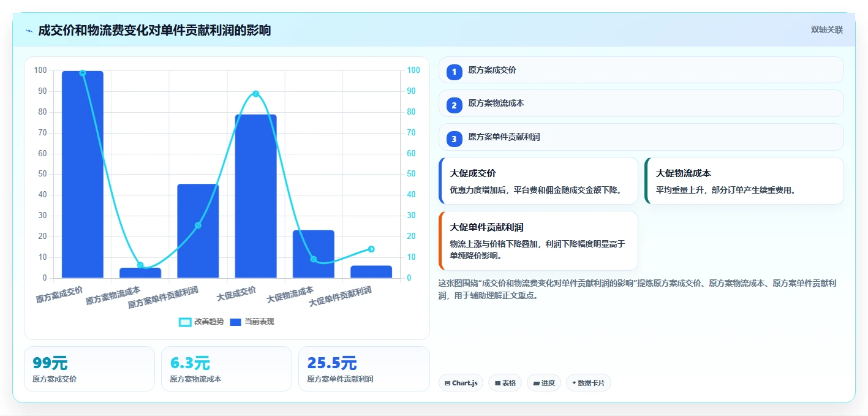Click the 25.5元 stat card value

332,363
